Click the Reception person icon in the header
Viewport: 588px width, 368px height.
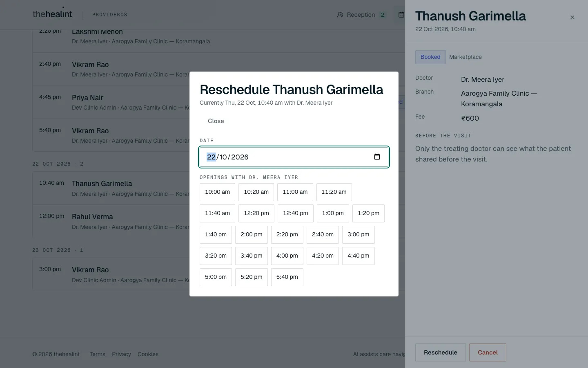[340, 15]
